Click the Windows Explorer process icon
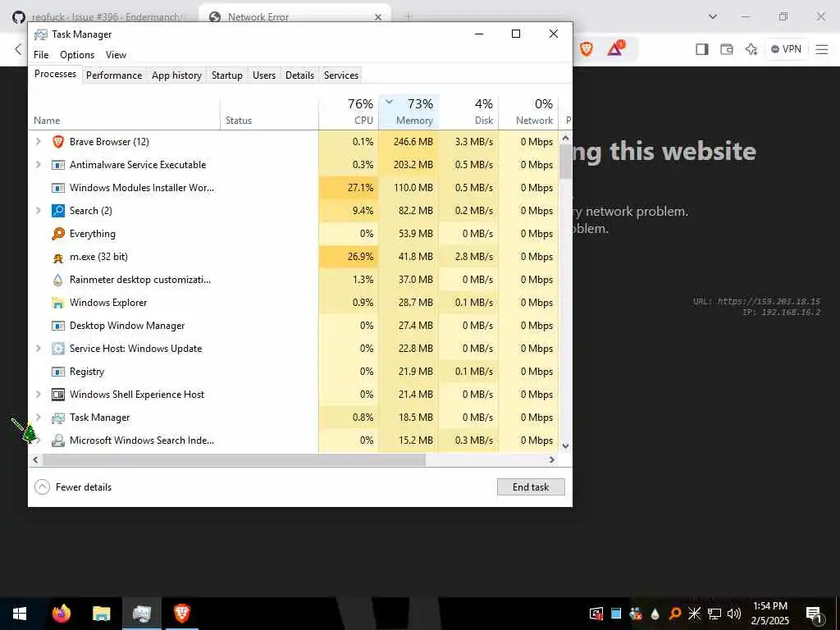 pyautogui.click(x=58, y=303)
